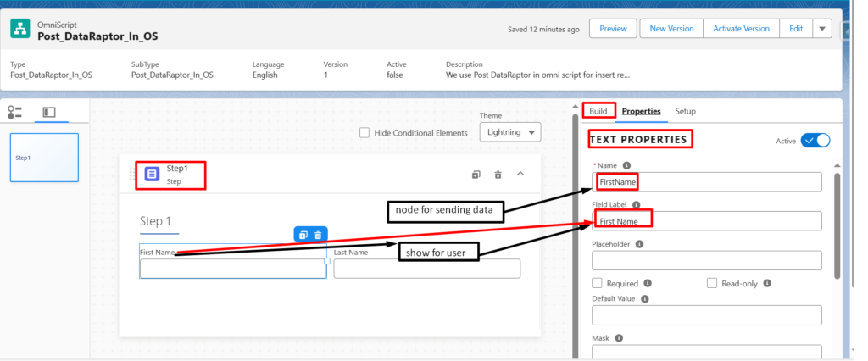Open the more actions dropdown next to Edit
This screenshot has height=361, width=868.
(x=822, y=29)
